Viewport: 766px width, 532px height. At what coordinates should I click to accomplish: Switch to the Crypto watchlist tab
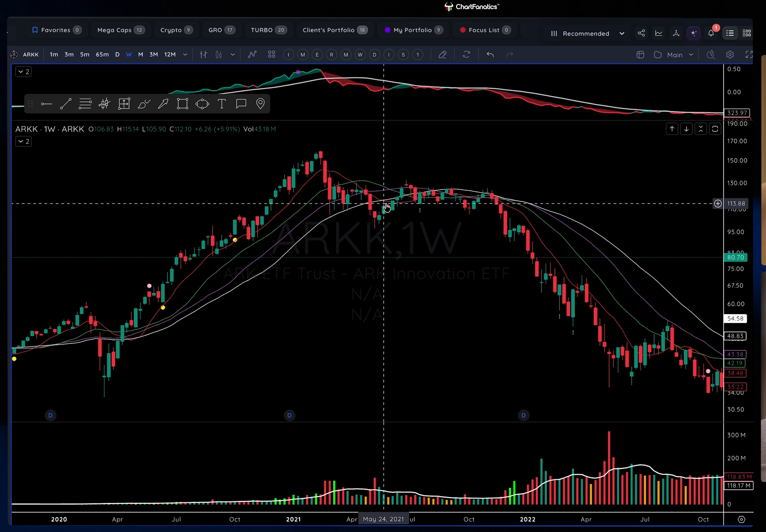(176, 30)
